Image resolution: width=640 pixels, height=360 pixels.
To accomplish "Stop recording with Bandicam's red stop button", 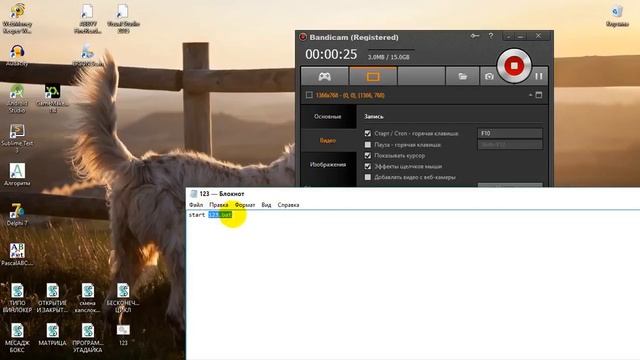I will tap(514, 66).
